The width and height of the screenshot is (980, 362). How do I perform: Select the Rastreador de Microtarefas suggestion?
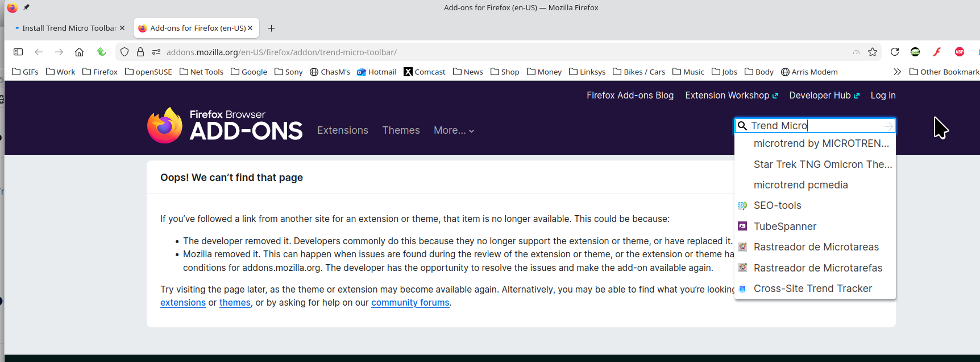click(815, 268)
